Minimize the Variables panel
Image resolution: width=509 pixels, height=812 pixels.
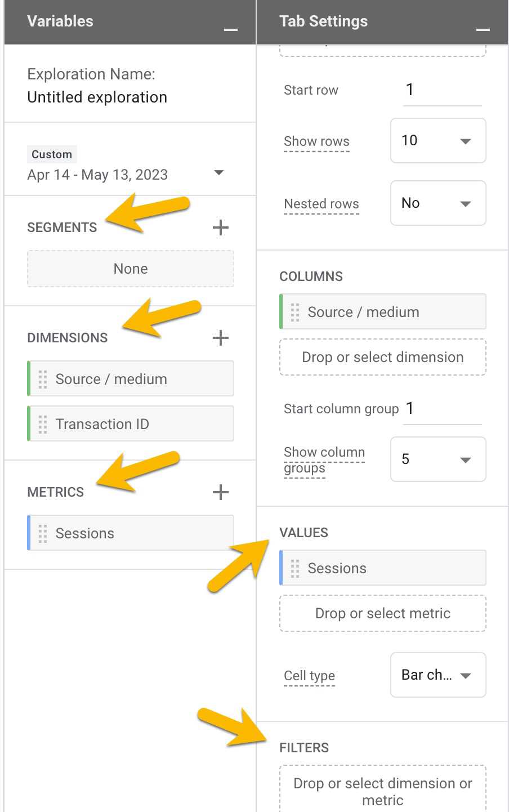(231, 29)
